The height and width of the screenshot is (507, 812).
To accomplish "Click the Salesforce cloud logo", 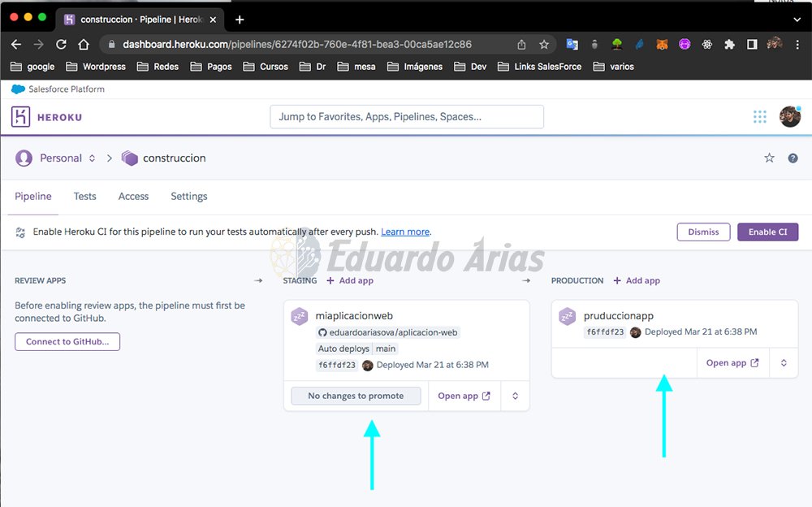I will pos(18,89).
